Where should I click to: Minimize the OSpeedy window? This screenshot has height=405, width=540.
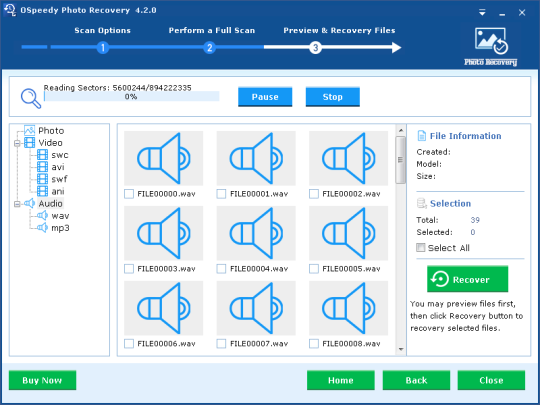(x=502, y=14)
